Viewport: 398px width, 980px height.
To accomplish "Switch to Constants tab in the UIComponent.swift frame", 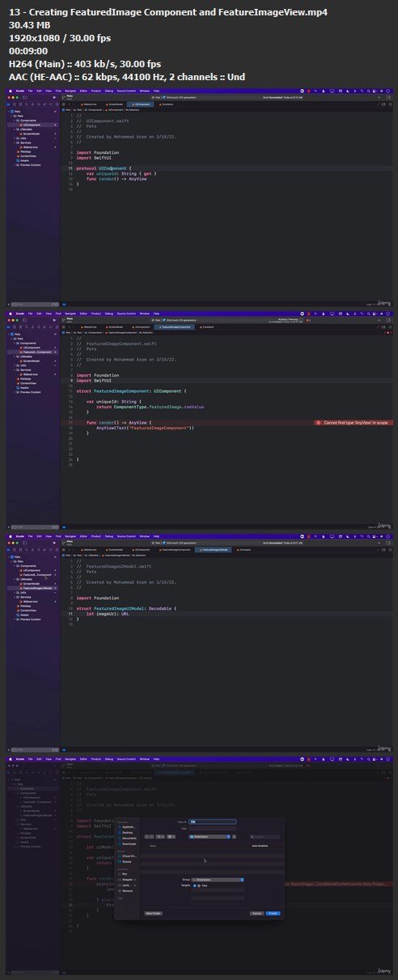I will (x=167, y=104).
